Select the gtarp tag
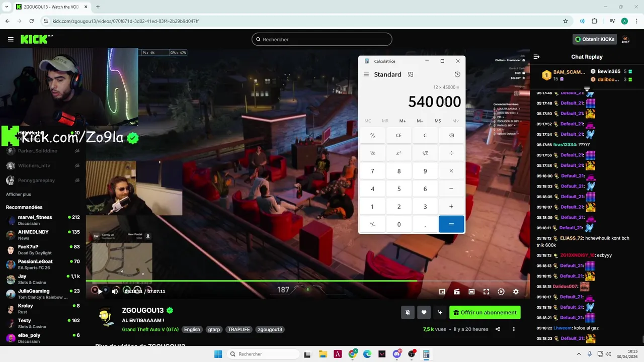 coord(214,329)
